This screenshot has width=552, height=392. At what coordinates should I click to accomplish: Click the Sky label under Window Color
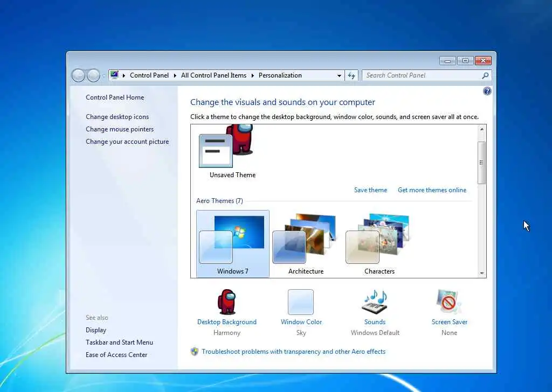301,333
